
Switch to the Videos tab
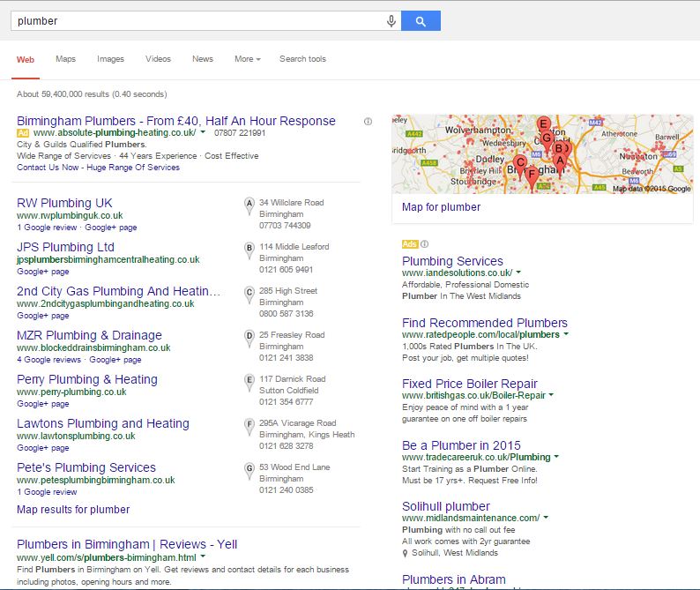coord(158,59)
